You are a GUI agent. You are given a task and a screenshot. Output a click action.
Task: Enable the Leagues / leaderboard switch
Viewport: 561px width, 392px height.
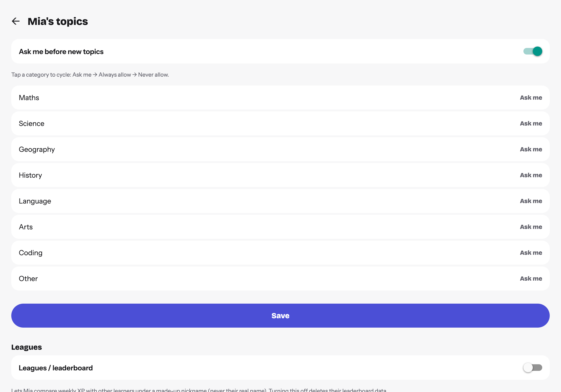click(533, 368)
